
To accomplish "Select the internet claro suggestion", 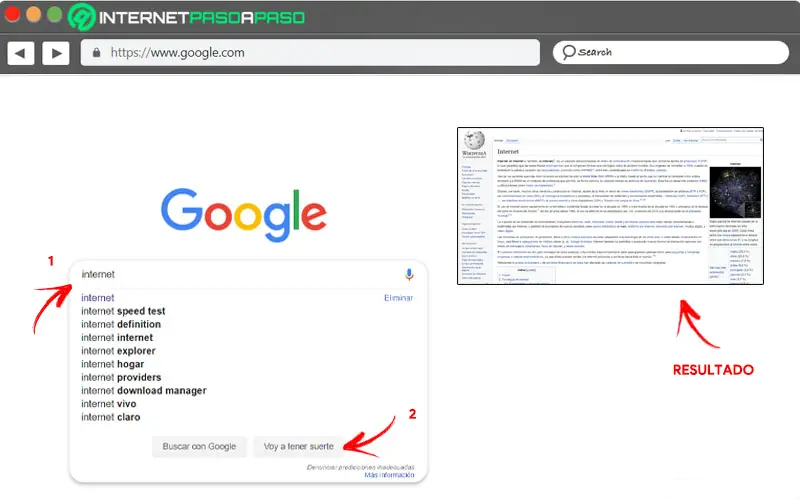I will pos(110,417).
